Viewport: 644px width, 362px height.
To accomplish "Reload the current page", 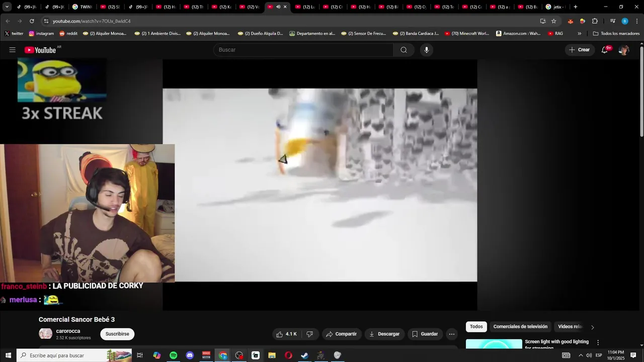I will 32,21.
